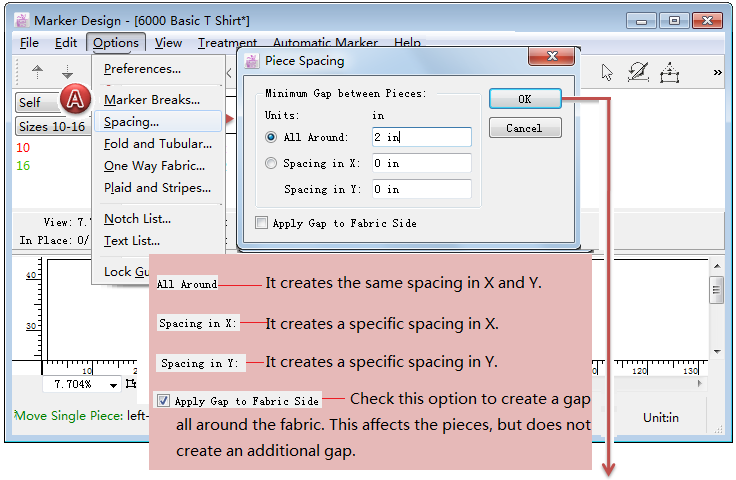This screenshot has width=736, height=480.
Task: Expand the 7.704% zoom dropdown
Action: [113, 384]
